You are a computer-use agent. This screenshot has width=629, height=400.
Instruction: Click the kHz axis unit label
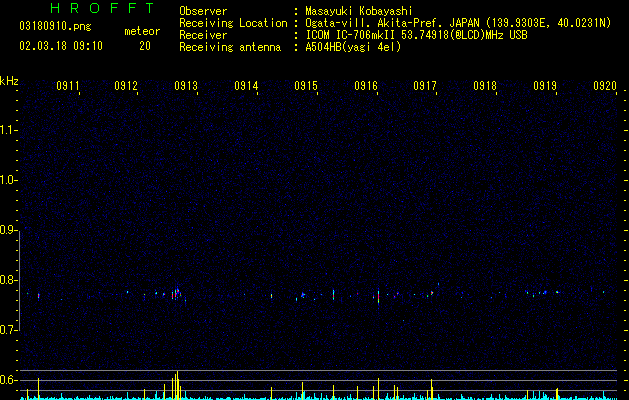click(x=9, y=81)
